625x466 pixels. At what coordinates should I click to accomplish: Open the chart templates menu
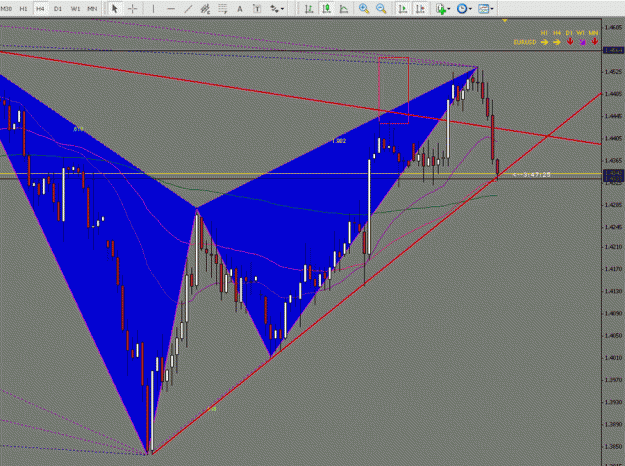(483, 8)
